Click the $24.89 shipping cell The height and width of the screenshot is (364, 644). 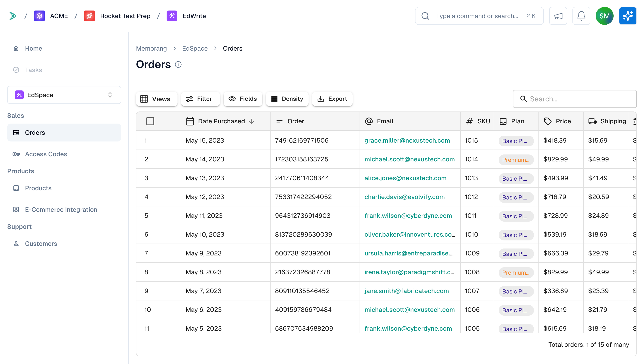click(598, 216)
